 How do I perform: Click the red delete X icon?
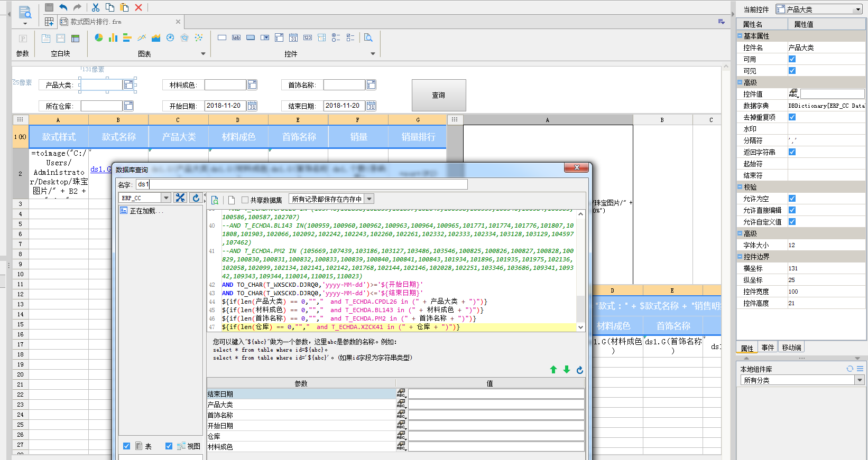click(x=138, y=7)
